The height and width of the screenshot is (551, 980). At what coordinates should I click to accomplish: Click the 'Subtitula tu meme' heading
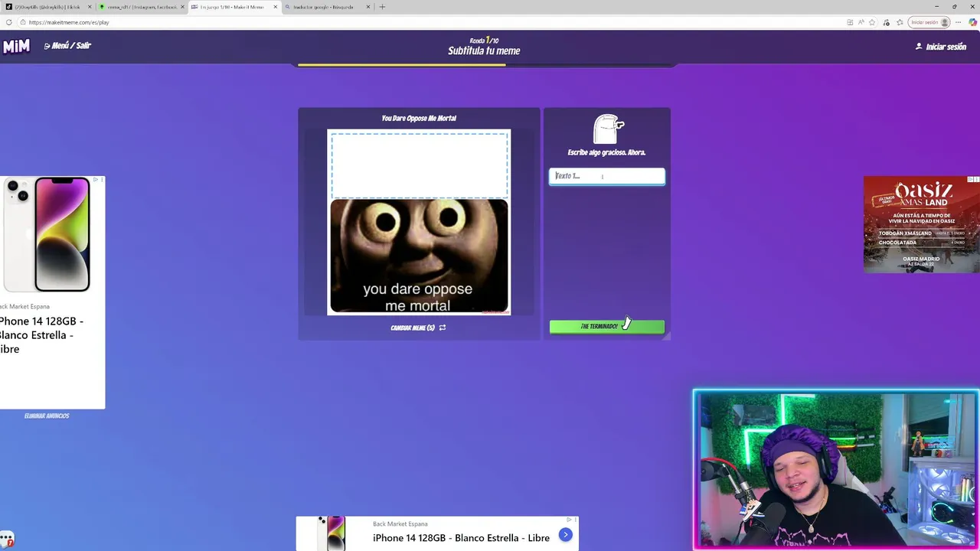[484, 51]
